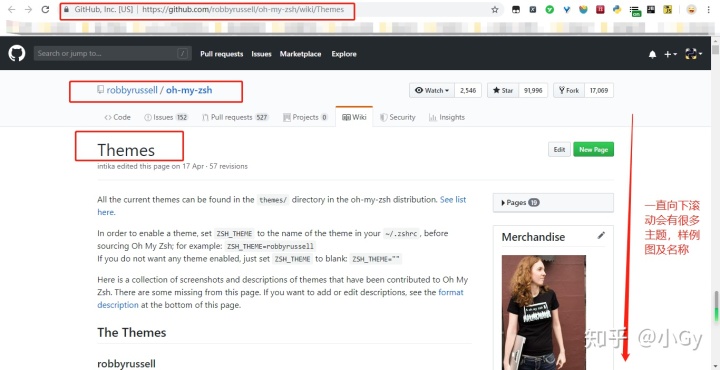Open the oh-my-zsh repository link

tap(189, 90)
